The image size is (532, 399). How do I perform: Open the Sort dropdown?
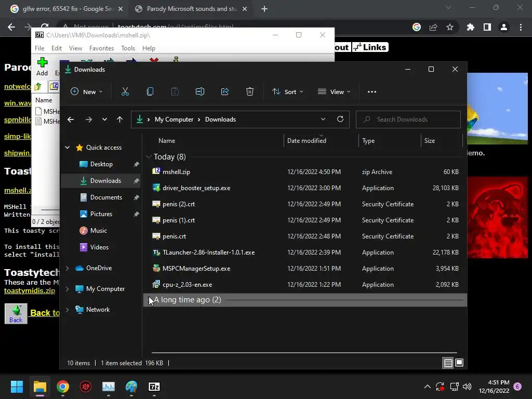288,91
